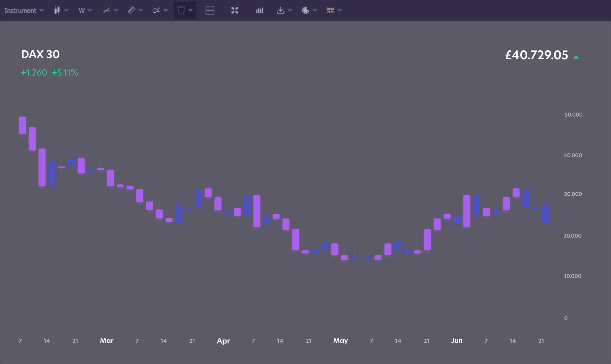Image resolution: width=611 pixels, height=364 pixels.
Task: Expand the download options dropdown arrow
Action: [290, 10]
